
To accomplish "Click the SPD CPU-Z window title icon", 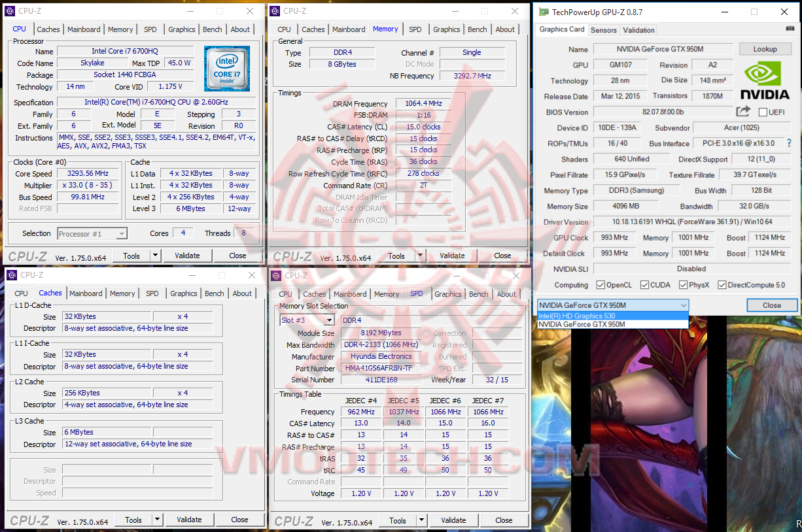I will 276,275.
